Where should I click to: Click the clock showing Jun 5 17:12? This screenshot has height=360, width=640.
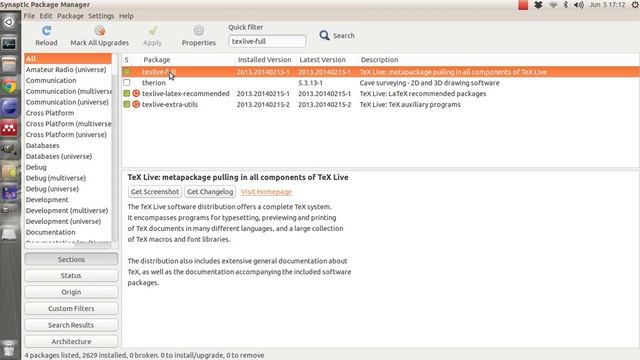tap(607, 5)
